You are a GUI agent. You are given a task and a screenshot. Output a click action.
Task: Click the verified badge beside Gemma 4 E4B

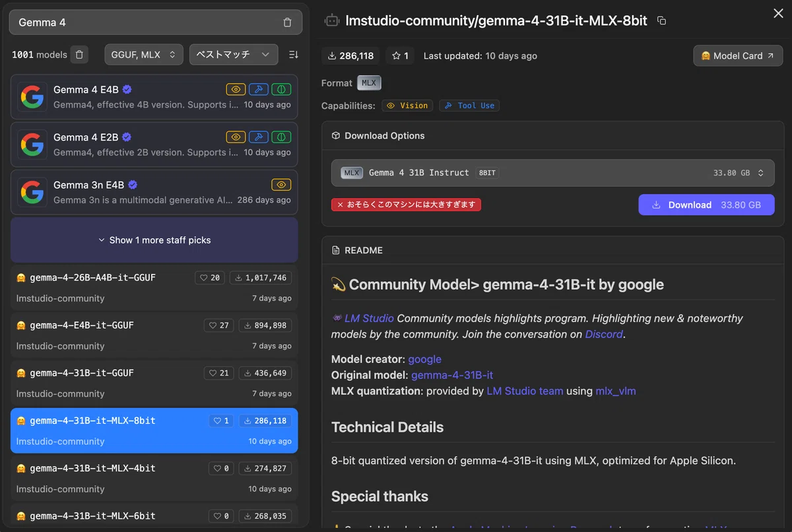tap(127, 90)
